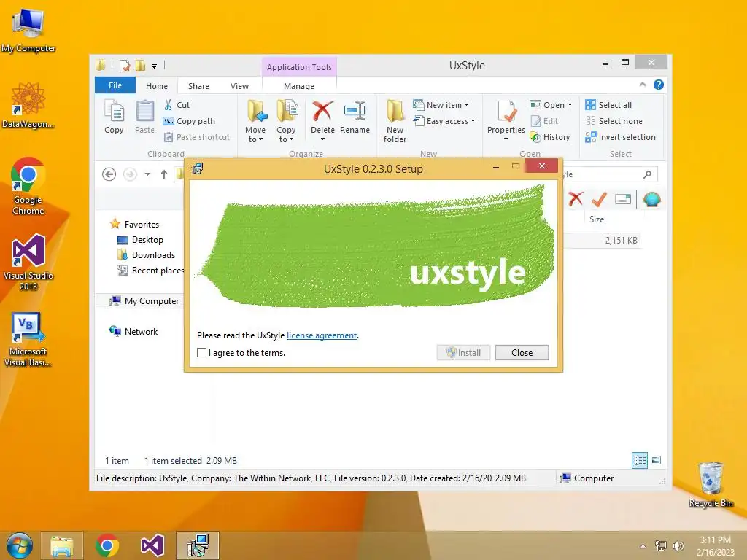Switch to the Home ribbon tab
Image resolution: width=747 pixels, height=560 pixels.
tap(157, 86)
